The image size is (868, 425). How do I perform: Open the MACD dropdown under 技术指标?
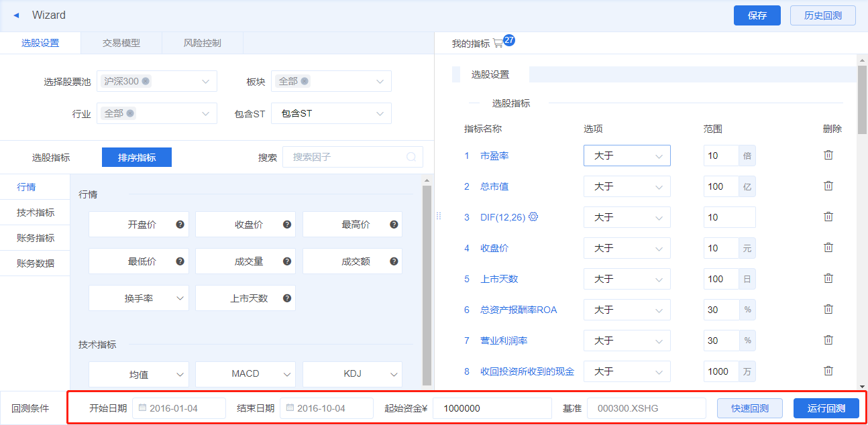point(246,373)
